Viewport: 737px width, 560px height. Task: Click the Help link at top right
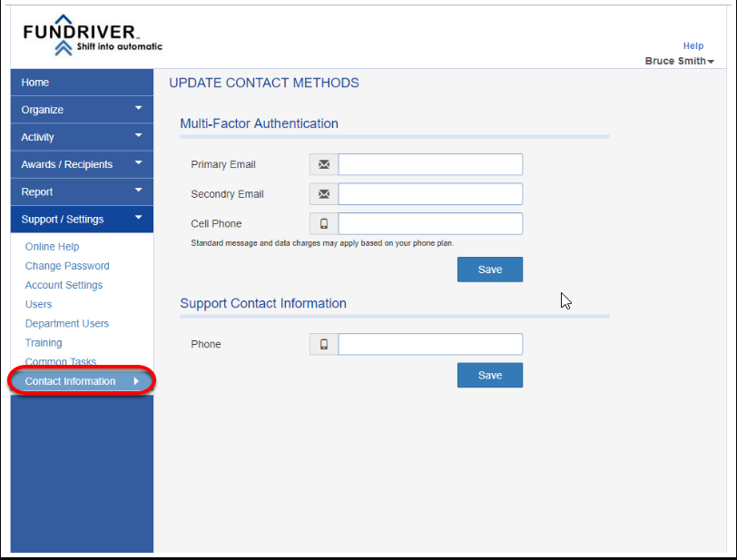click(x=693, y=46)
